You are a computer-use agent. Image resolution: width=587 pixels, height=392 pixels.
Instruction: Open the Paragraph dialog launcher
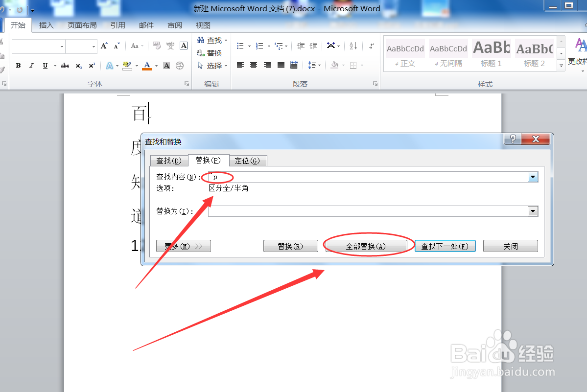(x=375, y=84)
